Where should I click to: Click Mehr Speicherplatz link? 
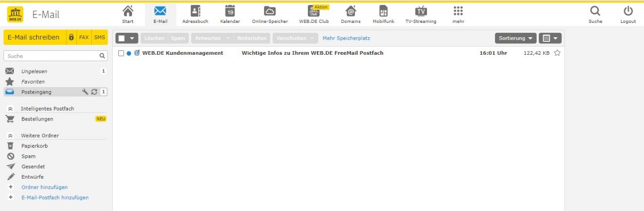(346, 38)
